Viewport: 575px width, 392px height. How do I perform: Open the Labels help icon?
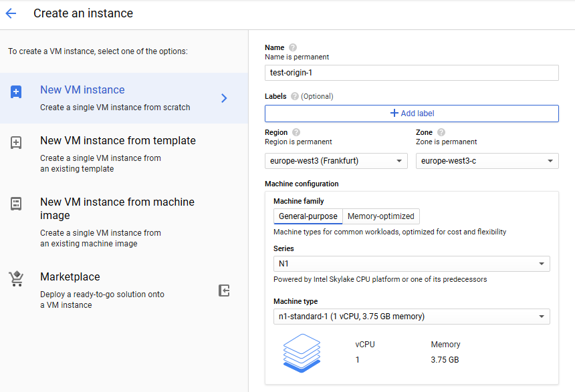tap(295, 96)
